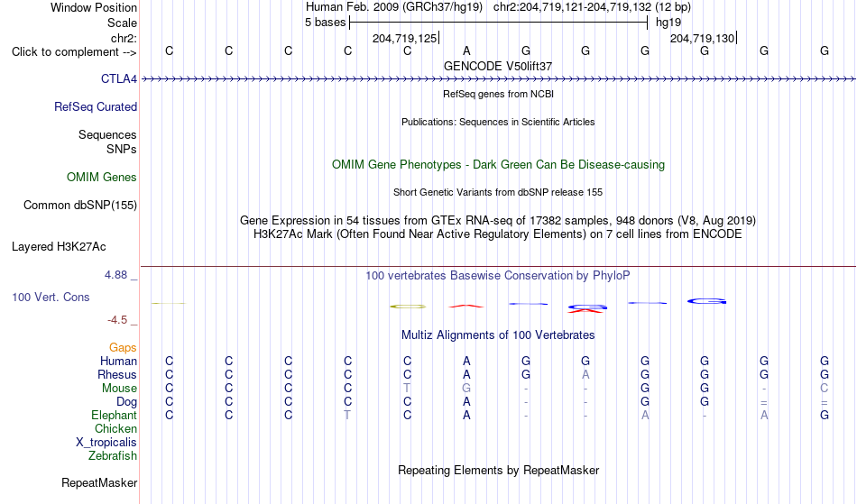Click the 'Click to complement -->' label
Screen dimensions: 857x504
[74, 52]
